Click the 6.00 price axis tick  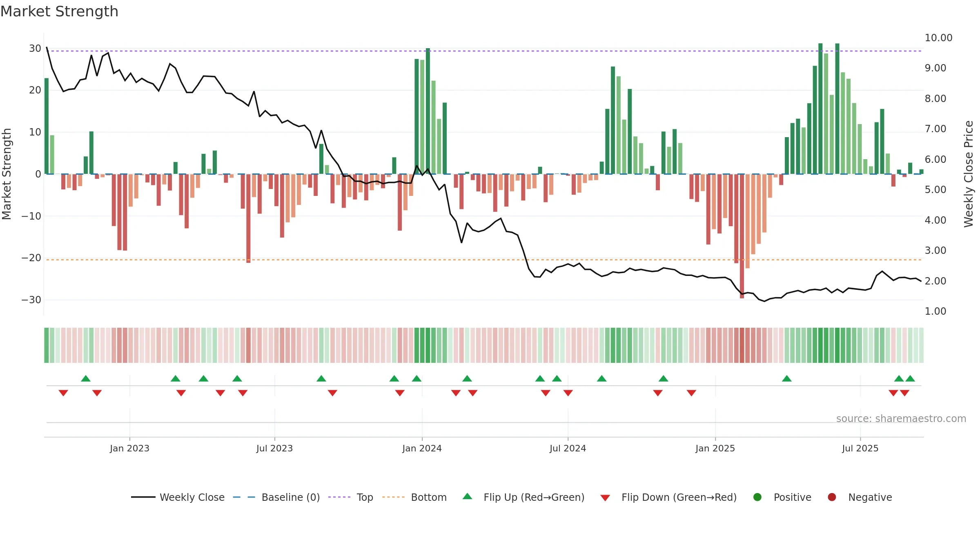pos(935,159)
